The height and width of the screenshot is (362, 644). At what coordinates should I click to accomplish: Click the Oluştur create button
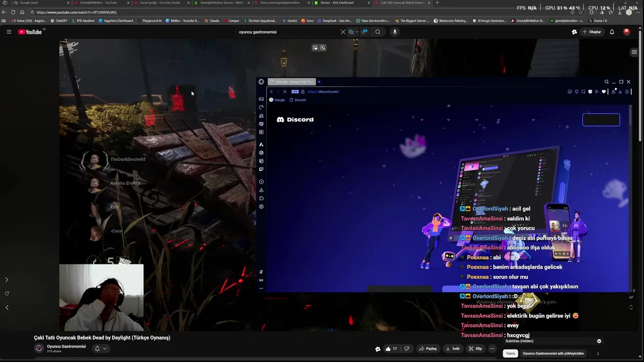coord(592,32)
